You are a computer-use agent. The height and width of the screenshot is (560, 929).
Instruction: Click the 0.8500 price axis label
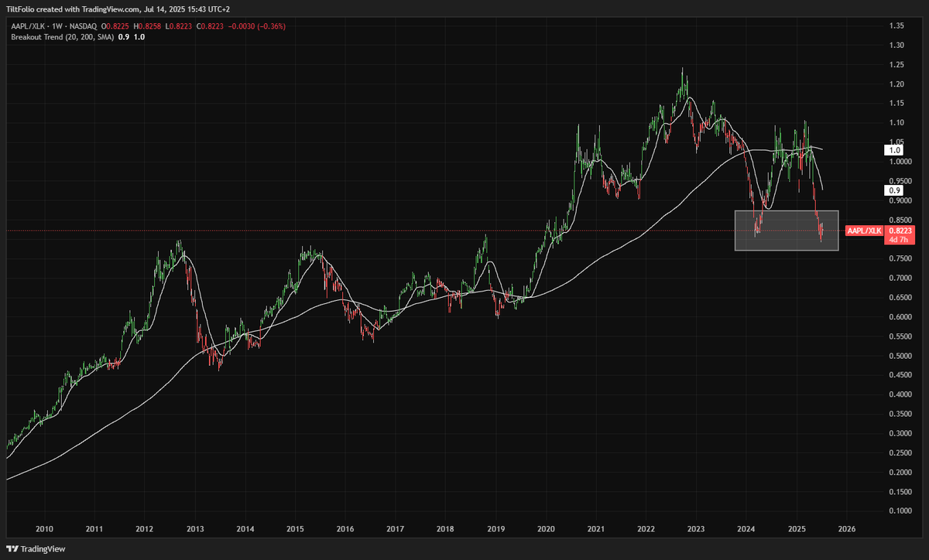(x=900, y=220)
